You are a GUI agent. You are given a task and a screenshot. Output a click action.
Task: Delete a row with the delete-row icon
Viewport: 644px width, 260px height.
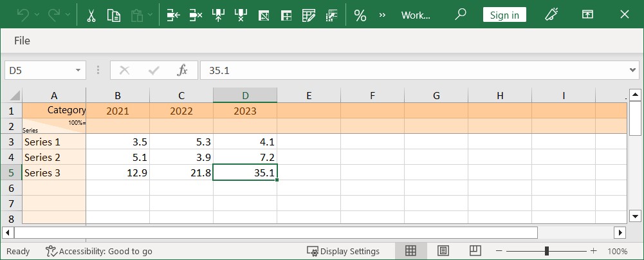point(196,15)
